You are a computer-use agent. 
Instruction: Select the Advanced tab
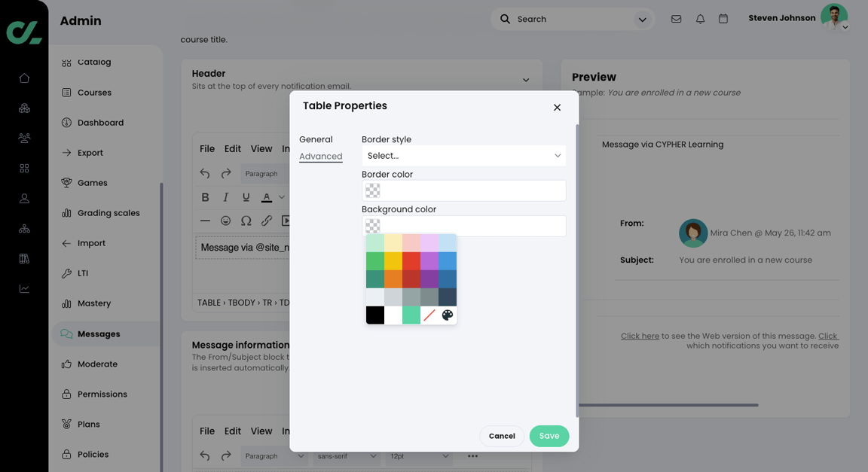tap(320, 156)
